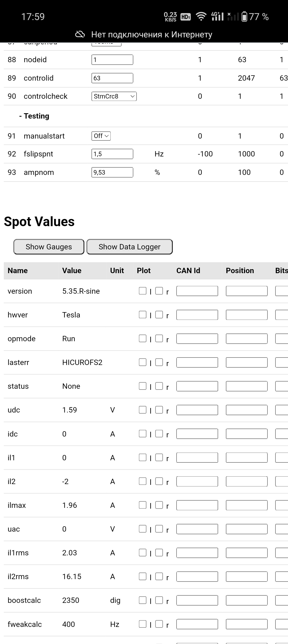Open the manualstart Off dropdown

pos(101,136)
